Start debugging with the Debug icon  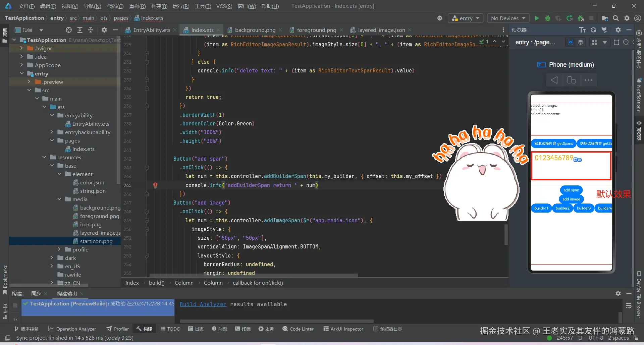548,18
